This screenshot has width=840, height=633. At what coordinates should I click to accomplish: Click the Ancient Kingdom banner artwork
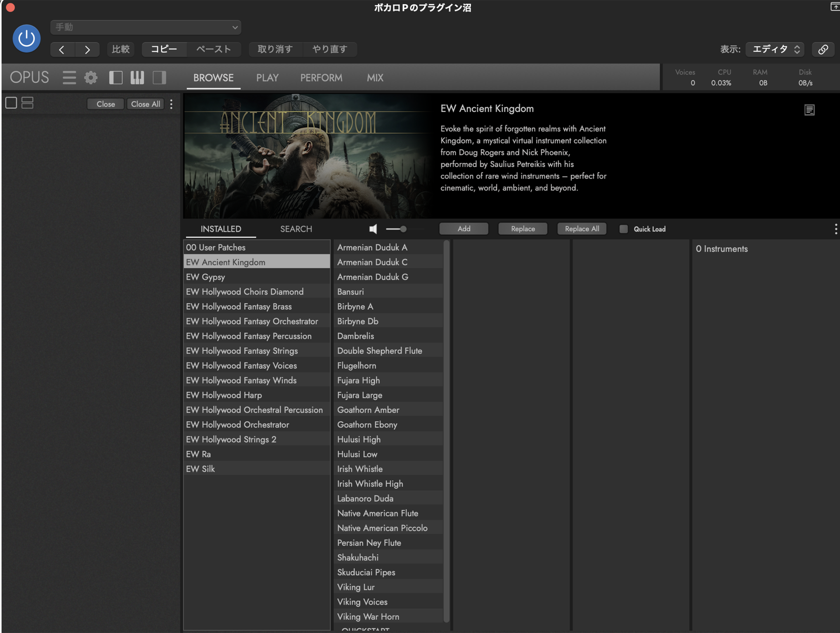[x=308, y=156]
